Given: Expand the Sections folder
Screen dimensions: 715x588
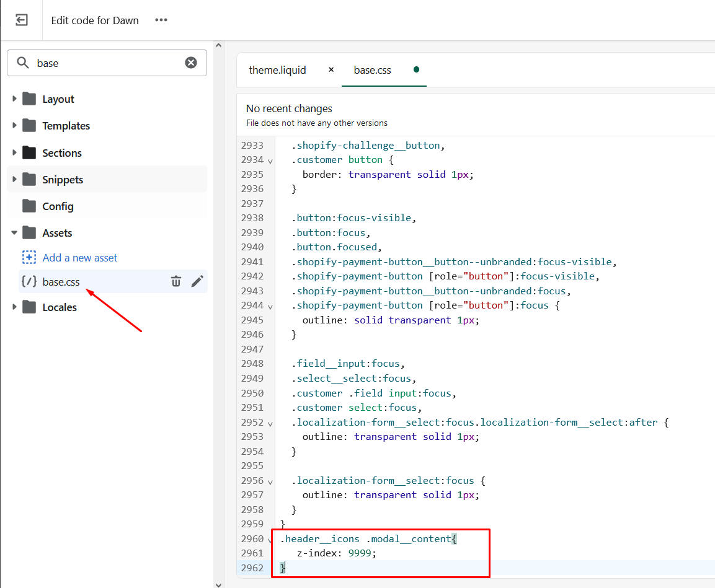Looking at the screenshot, I should point(14,152).
